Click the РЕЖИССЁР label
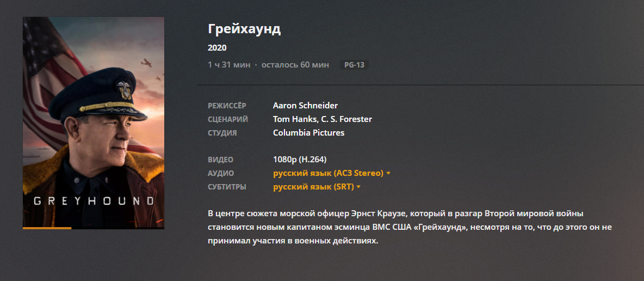The image size is (644, 281). (x=227, y=105)
